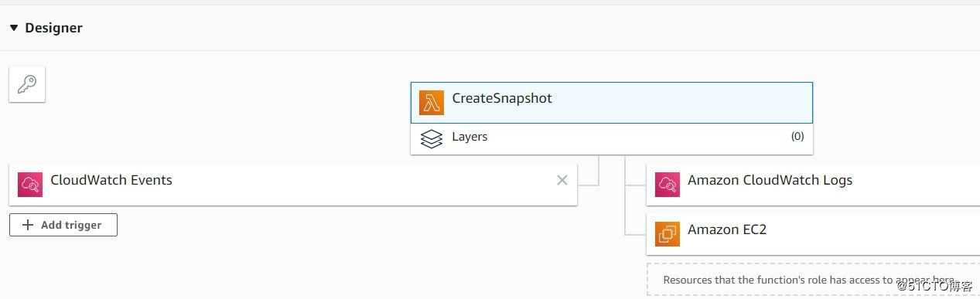The image size is (980, 299).
Task: Click the Designer section heading text
Action: (53, 28)
